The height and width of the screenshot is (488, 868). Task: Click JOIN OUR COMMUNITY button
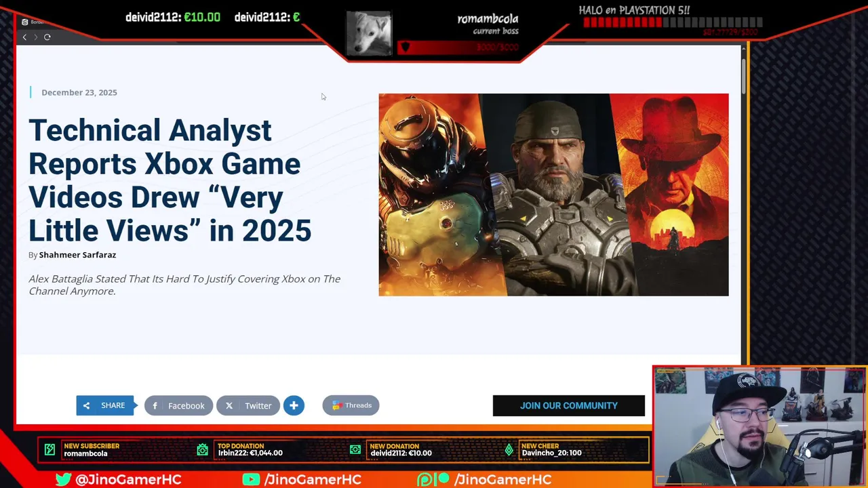click(x=569, y=405)
